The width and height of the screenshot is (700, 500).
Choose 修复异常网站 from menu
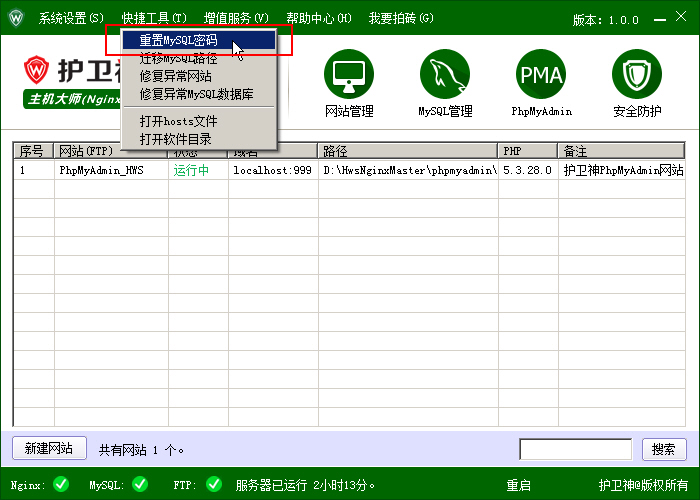tap(199, 76)
